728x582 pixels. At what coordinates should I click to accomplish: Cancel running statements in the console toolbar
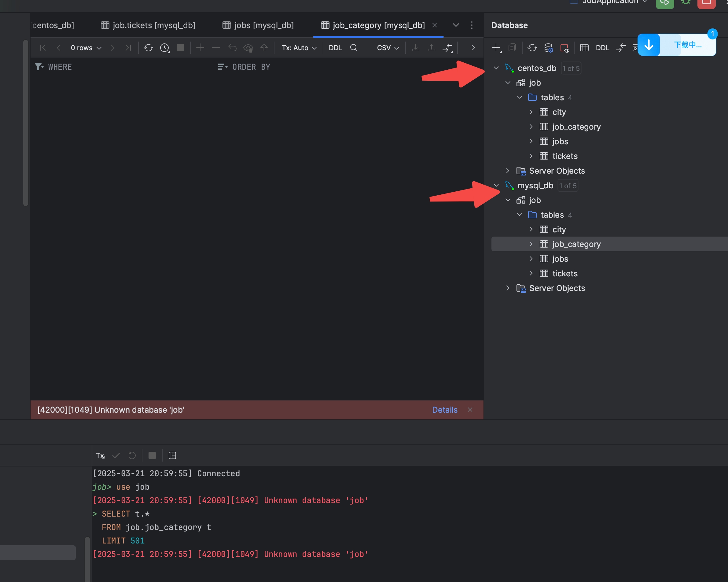coord(152,455)
